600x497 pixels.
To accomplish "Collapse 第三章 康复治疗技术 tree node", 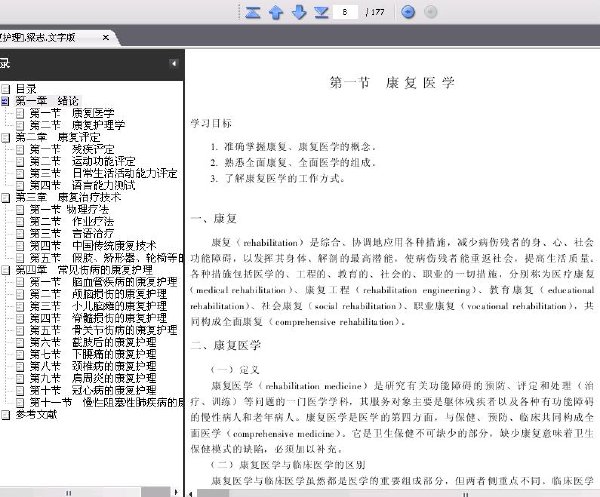I will [x=5, y=197].
